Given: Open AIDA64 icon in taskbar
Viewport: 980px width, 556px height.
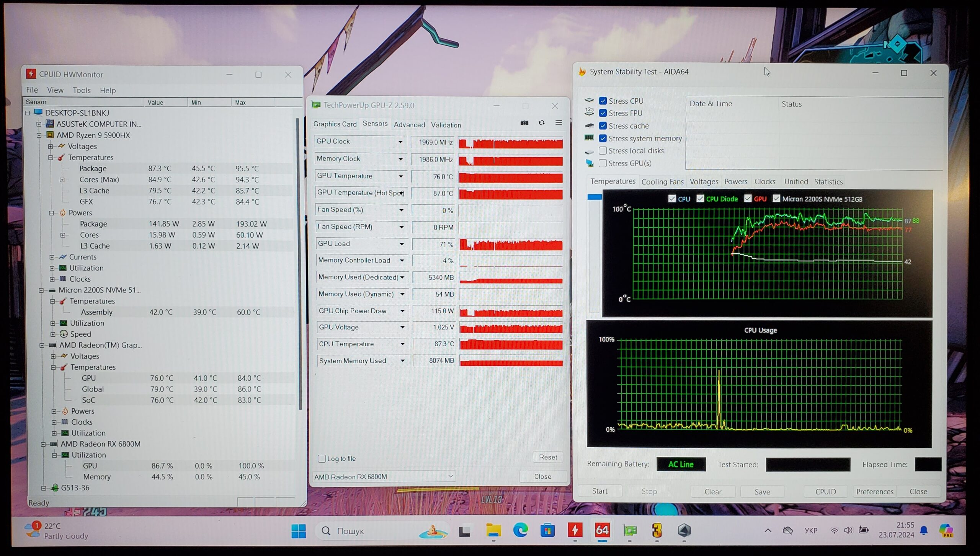Looking at the screenshot, I should [602, 530].
